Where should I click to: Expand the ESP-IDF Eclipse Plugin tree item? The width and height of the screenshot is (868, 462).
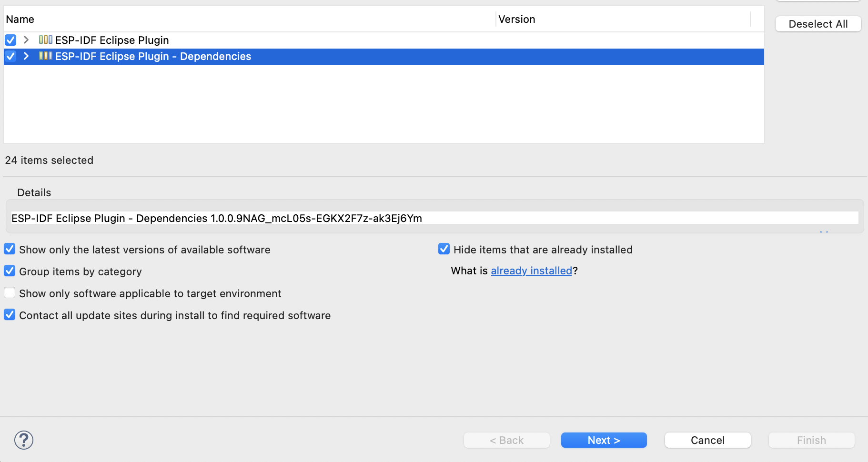click(x=26, y=40)
